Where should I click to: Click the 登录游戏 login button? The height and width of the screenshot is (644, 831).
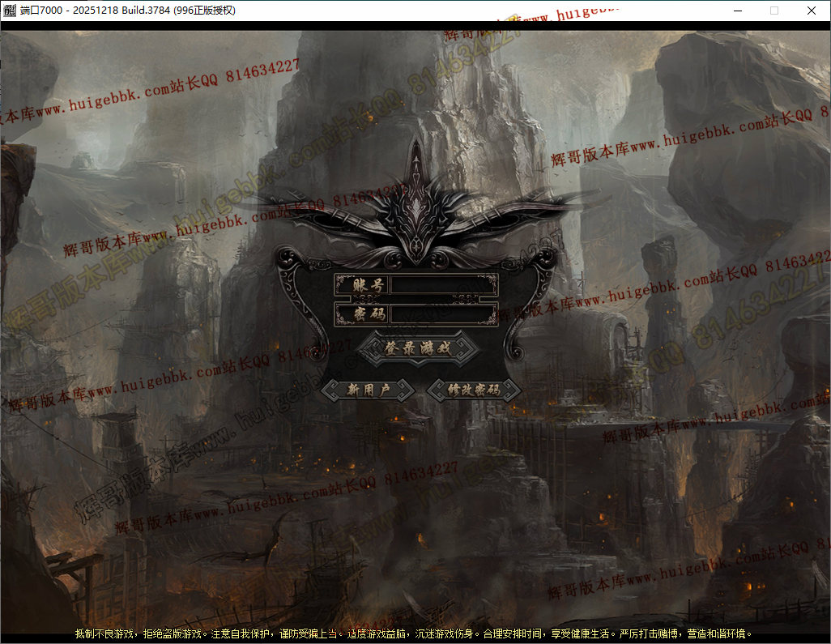pyautogui.click(x=418, y=348)
